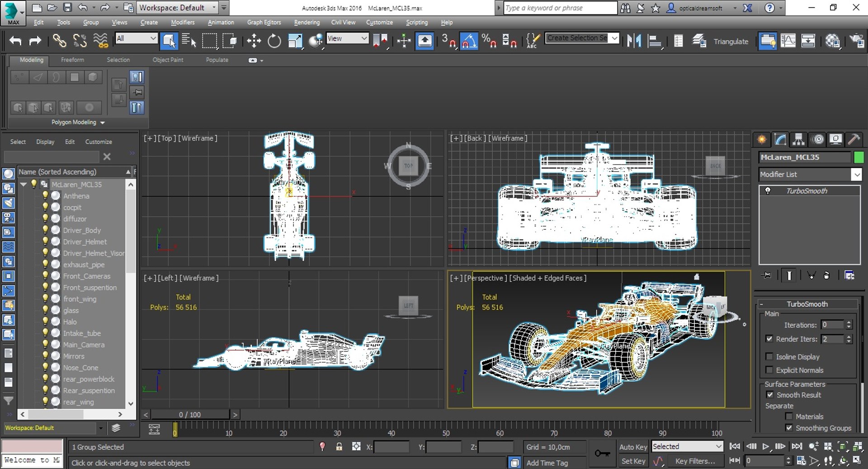Screen dimensions: 868x469
Task: Collapse the TurboSmooth rollout
Action: tap(762, 304)
